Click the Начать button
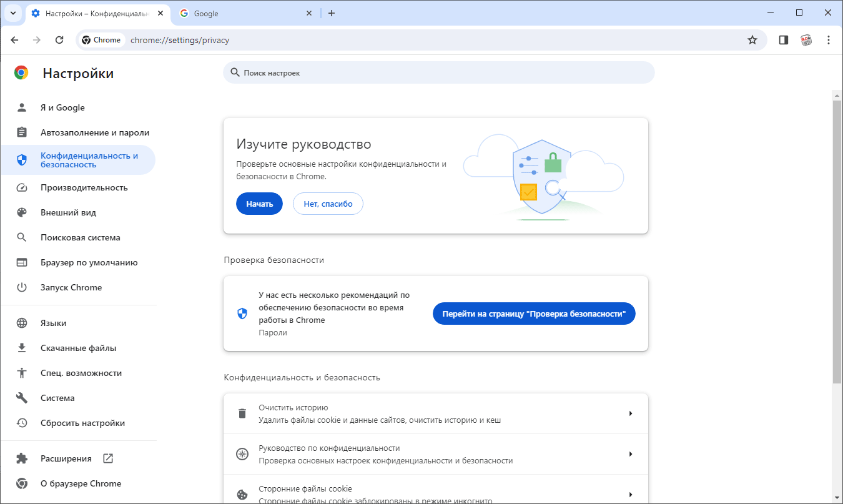 (x=259, y=204)
